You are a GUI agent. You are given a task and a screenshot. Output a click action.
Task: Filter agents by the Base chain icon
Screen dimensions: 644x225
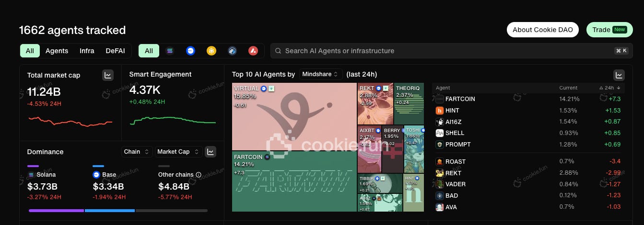pyautogui.click(x=190, y=51)
